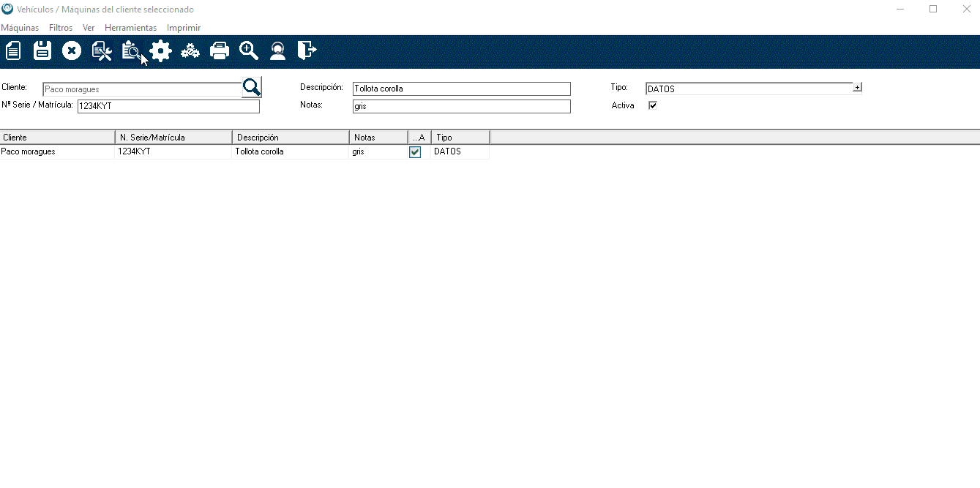
Task: Sort by the Descripción column header
Action: 291,138
